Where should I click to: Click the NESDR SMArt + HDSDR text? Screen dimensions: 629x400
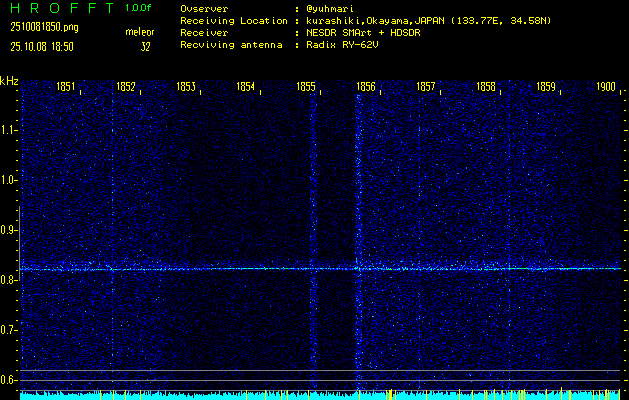pos(363,33)
